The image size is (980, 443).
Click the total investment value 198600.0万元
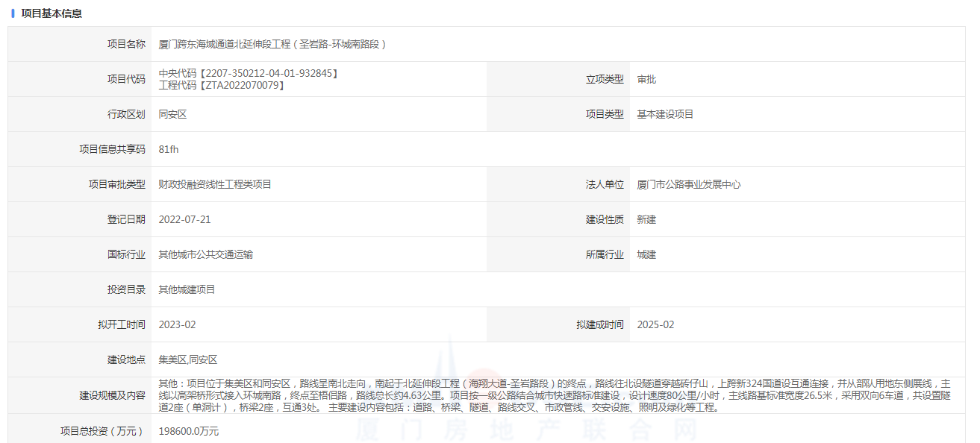[x=189, y=431]
